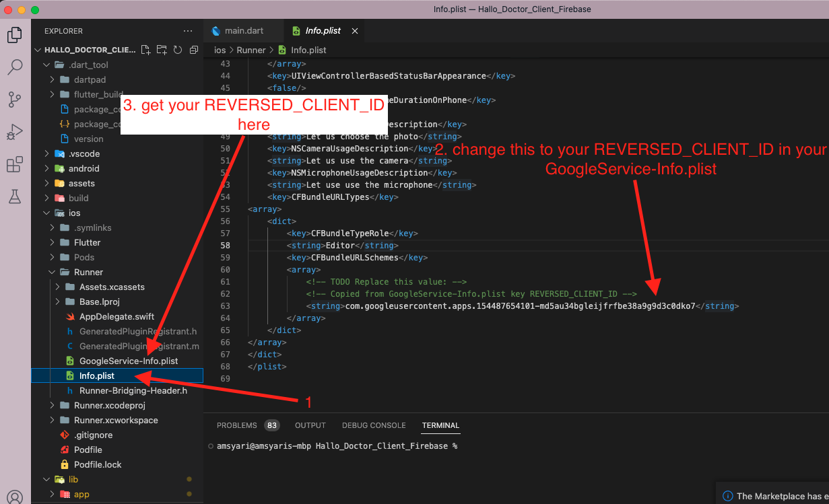
Task: Click the Refresh Explorer icon
Action: (x=178, y=50)
